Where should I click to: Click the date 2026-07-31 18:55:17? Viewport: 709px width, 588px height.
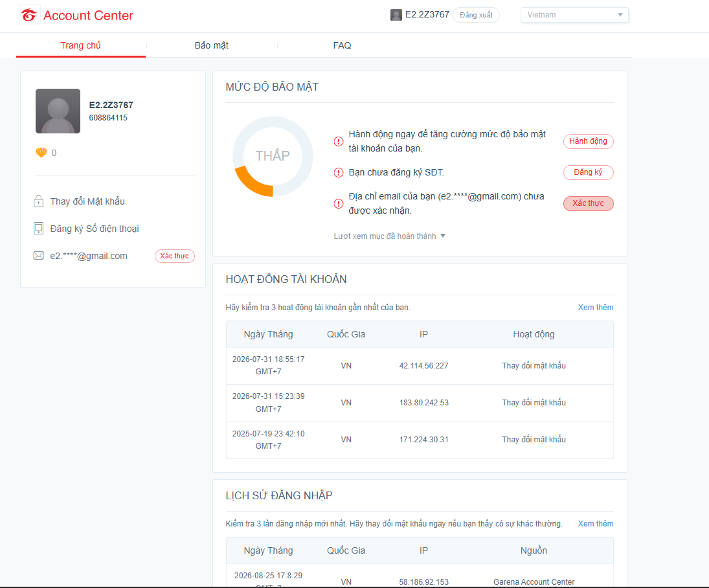(268, 359)
